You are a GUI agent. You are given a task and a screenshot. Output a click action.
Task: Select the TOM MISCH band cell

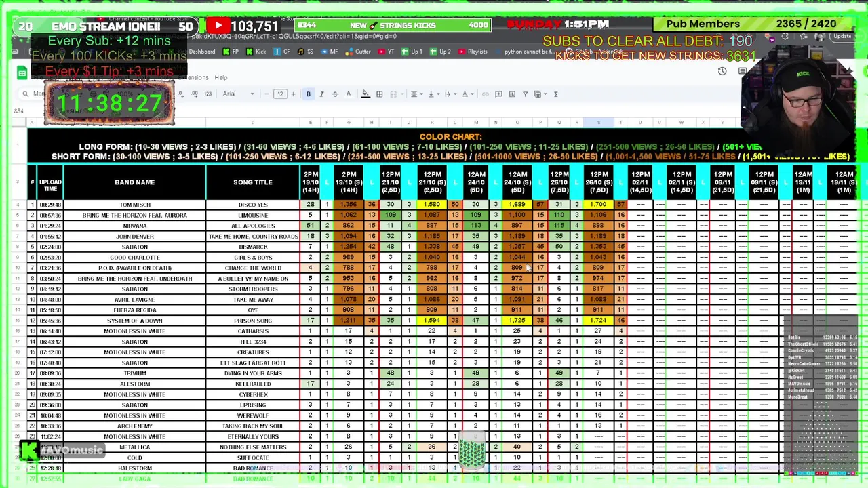click(134, 205)
